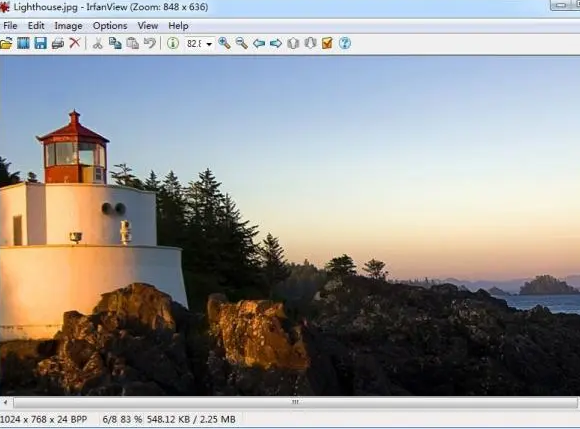Save the image with the floppy disk icon

coord(41,43)
